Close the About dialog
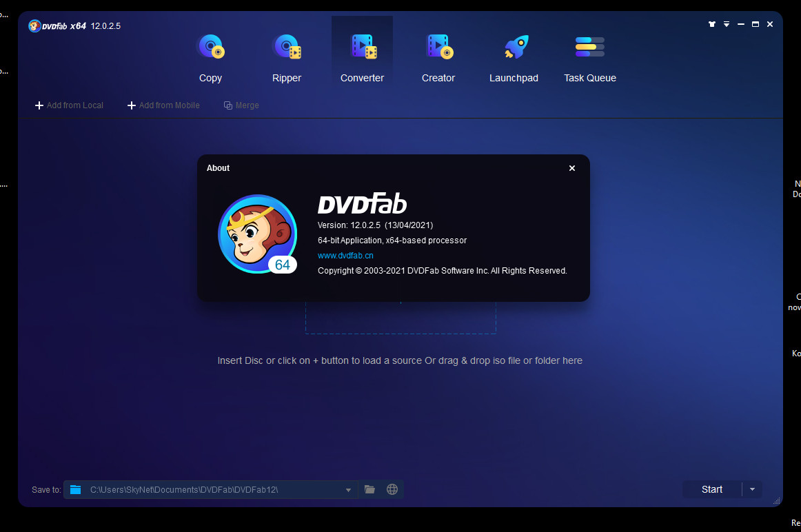801x532 pixels. 572,168
